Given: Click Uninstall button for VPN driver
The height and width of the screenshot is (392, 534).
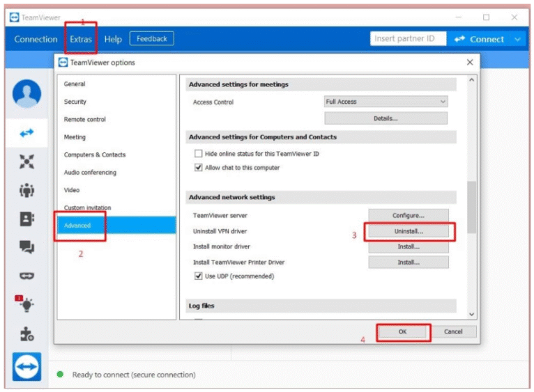Looking at the screenshot, I should tap(409, 231).
